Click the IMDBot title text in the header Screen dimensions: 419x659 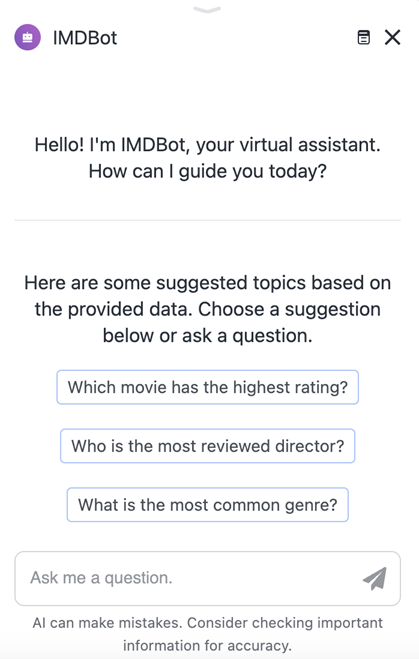(x=85, y=38)
